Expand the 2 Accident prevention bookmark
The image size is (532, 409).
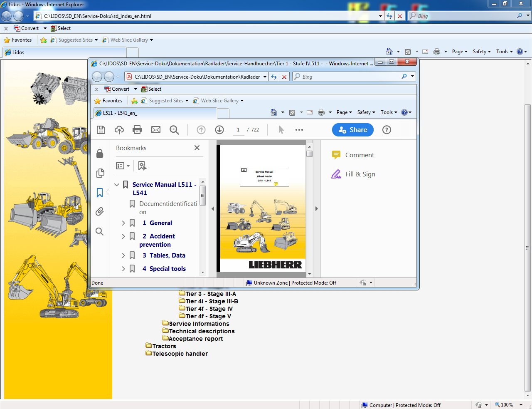coord(123,236)
